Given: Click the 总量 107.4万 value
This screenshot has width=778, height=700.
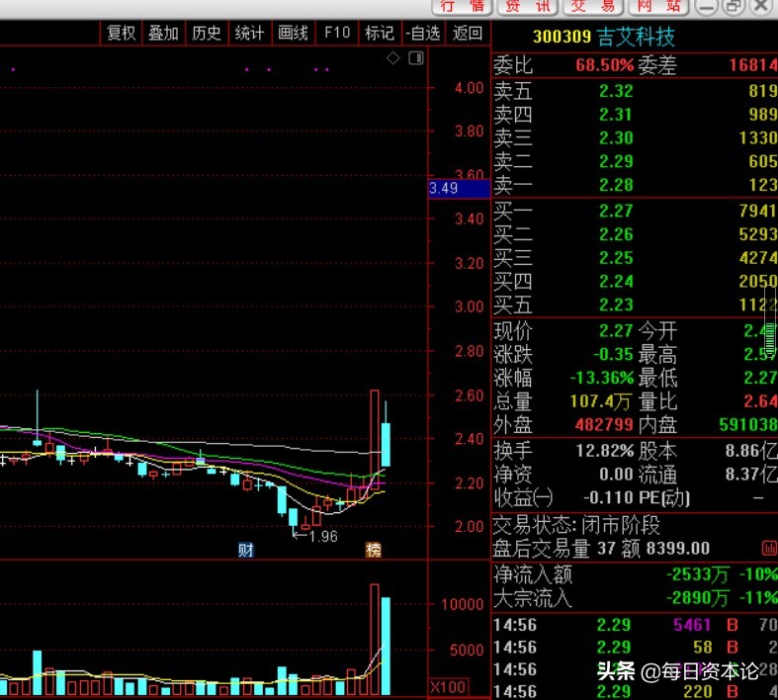Looking at the screenshot, I should tap(601, 401).
